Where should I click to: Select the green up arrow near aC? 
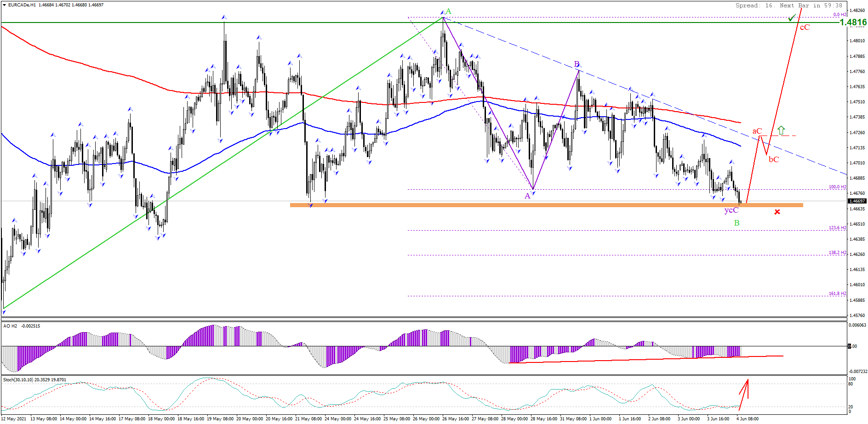[x=781, y=130]
